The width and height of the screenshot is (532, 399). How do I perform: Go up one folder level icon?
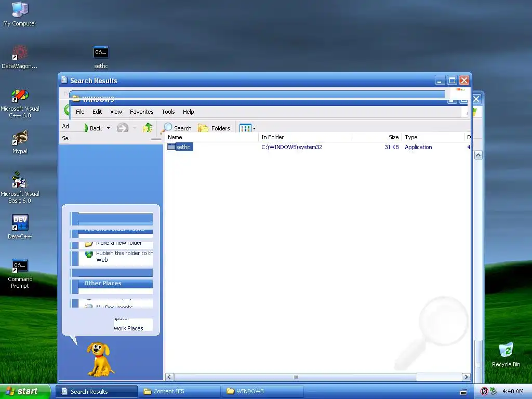(148, 128)
